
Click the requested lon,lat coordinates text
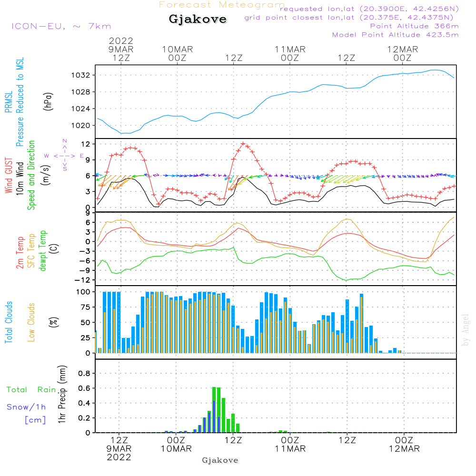(x=369, y=9)
